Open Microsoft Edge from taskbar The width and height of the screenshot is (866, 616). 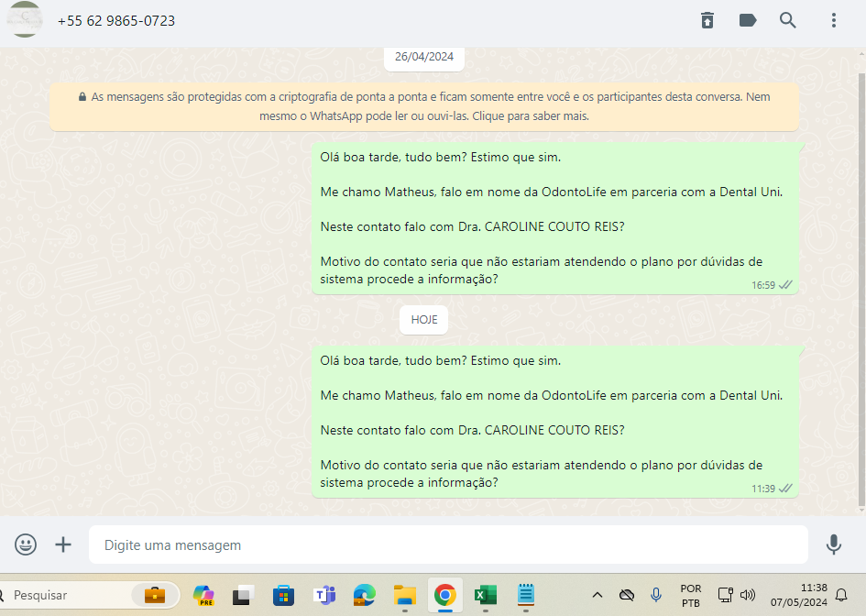(x=365, y=595)
